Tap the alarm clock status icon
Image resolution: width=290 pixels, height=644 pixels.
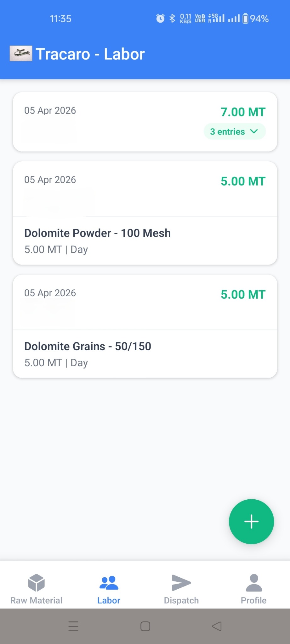pos(160,19)
